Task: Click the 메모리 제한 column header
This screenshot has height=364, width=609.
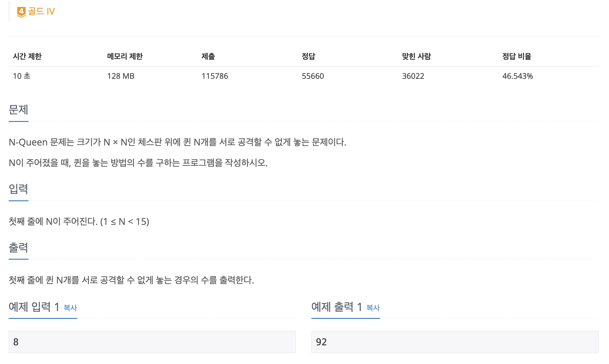Action: [x=125, y=56]
